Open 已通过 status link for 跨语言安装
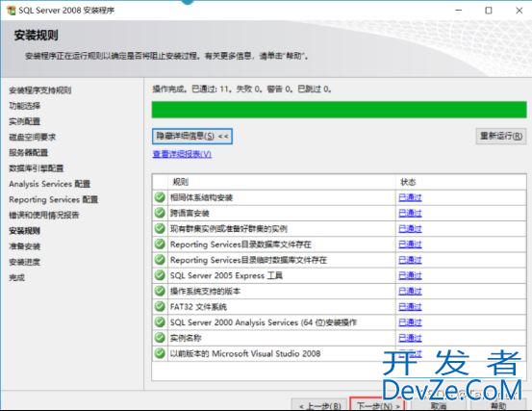The height and width of the screenshot is (411, 532). point(410,213)
